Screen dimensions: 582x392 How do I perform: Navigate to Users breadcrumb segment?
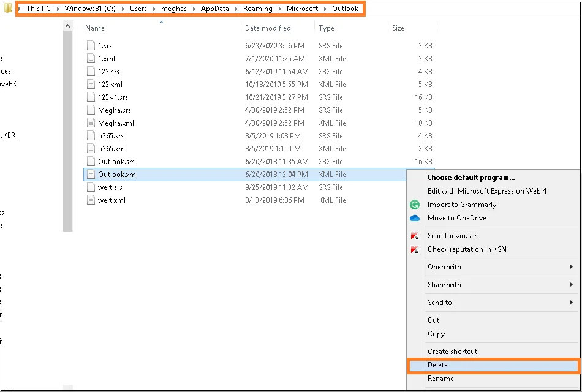click(x=138, y=8)
